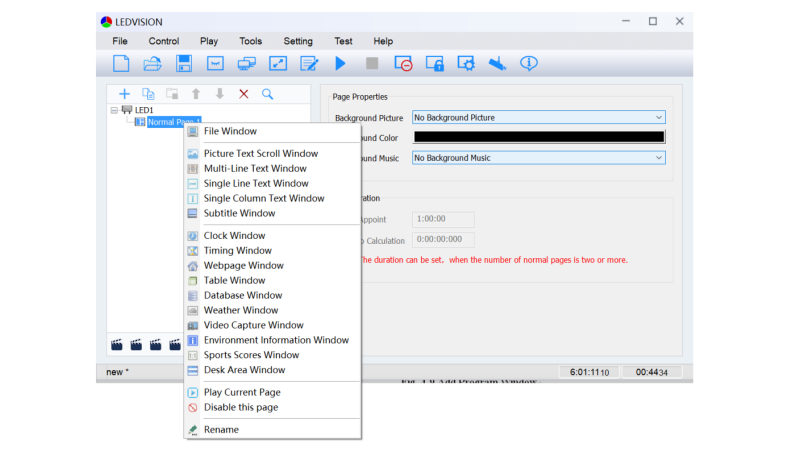
Task: Select Play Current Page from menu
Action: (272, 392)
